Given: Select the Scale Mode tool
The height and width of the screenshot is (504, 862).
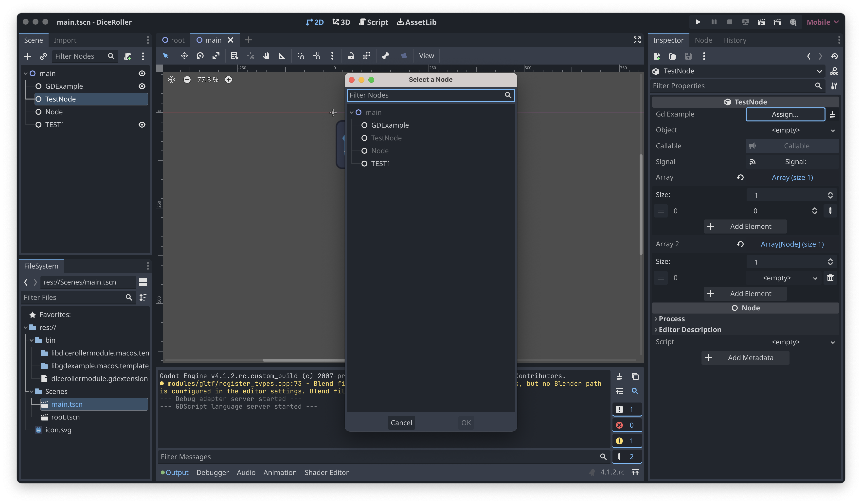Looking at the screenshot, I should pyautogui.click(x=216, y=56).
